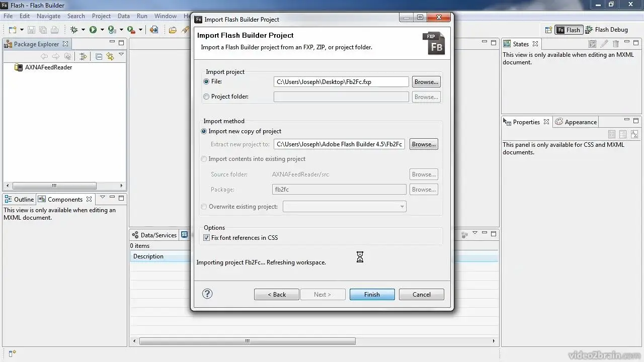
Task: Click the Export Release Build icon
Action: click(154, 30)
